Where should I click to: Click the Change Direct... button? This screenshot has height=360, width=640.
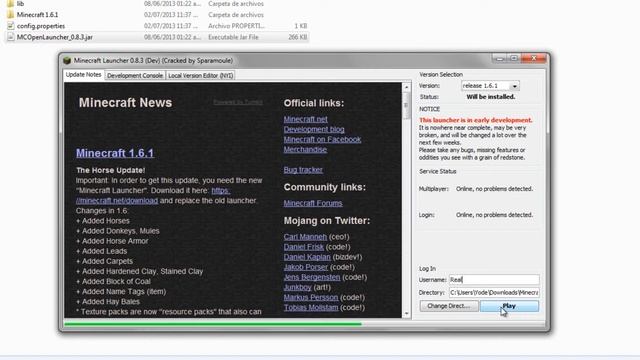[449, 306]
